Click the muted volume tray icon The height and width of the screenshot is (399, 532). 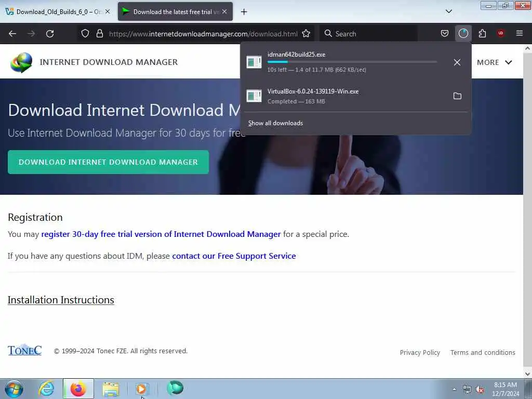point(480,390)
